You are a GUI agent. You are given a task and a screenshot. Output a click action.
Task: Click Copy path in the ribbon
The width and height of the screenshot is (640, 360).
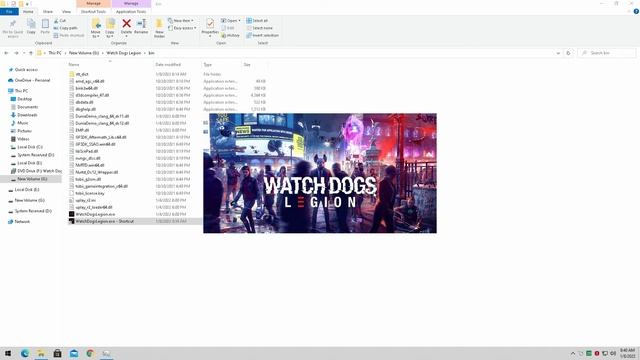pos(65,28)
